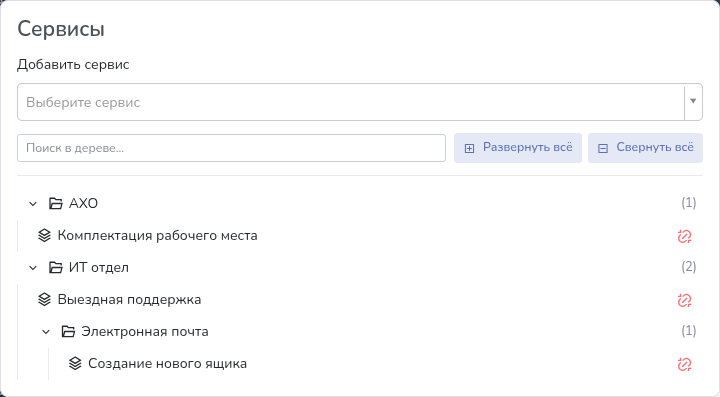Open the Выберите сервис dropdown arrow
The image size is (720, 397).
pyautogui.click(x=693, y=101)
